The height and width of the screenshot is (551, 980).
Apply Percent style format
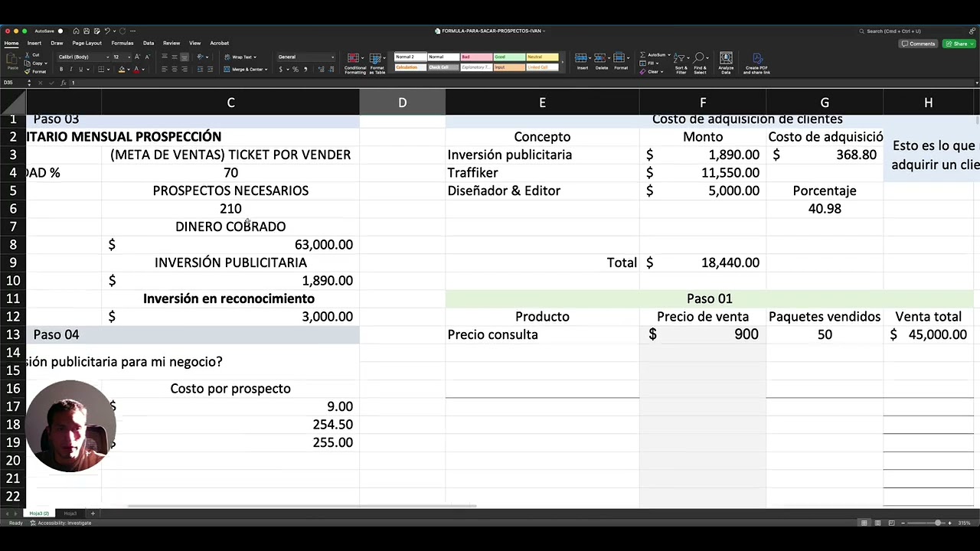coord(296,70)
